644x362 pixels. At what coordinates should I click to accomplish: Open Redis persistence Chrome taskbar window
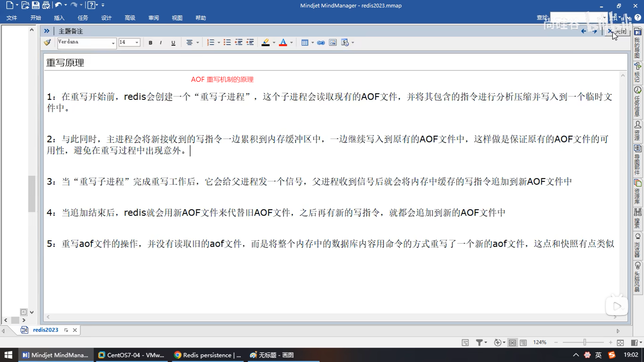[208, 355]
